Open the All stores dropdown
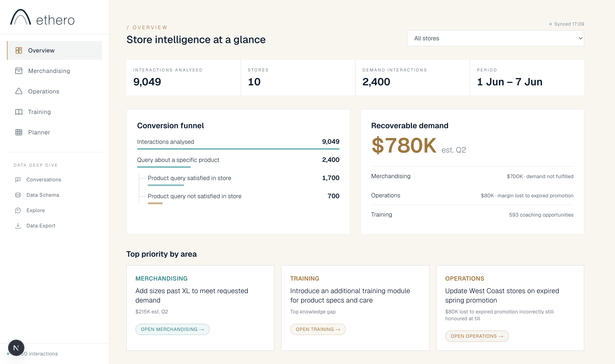Image resolution: width=615 pixels, height=364 pixels. tap(495, 38)
